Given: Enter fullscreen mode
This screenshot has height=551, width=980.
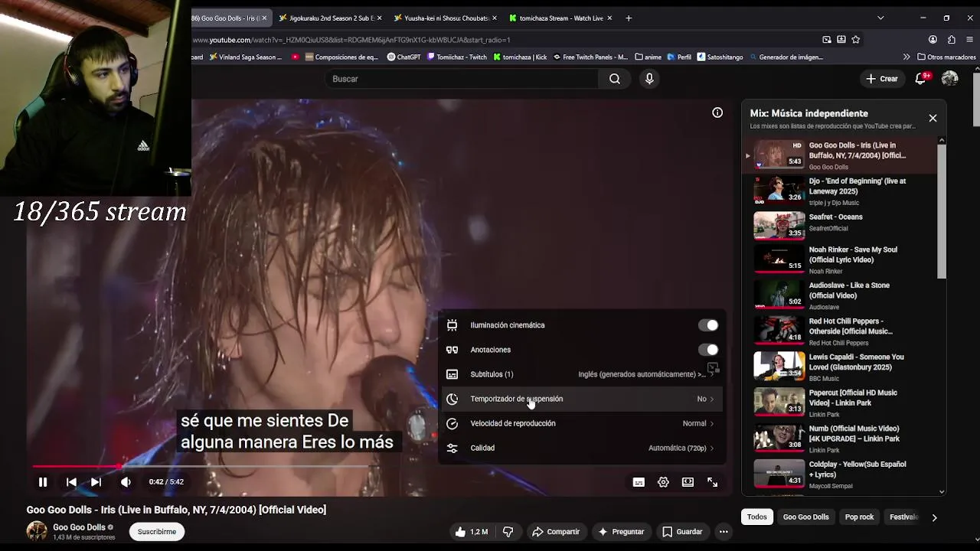Looking at the screenshot, I should point(712,482).
